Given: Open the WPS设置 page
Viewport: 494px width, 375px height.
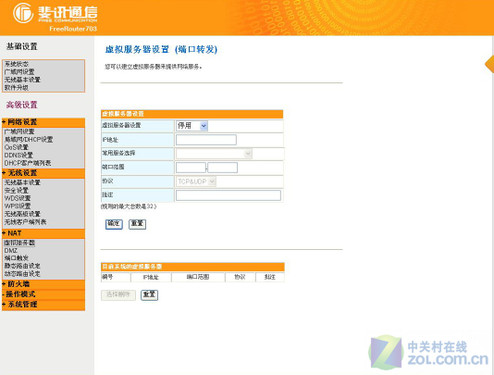Looking at the screenshot, I should point(17,206).
